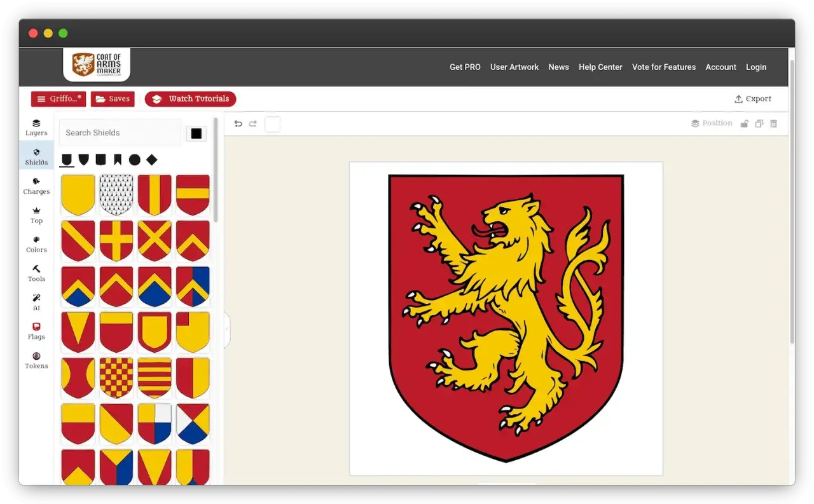Delete selection with the trash icon
Screen dimensions: 814x504
click(774, 124)
